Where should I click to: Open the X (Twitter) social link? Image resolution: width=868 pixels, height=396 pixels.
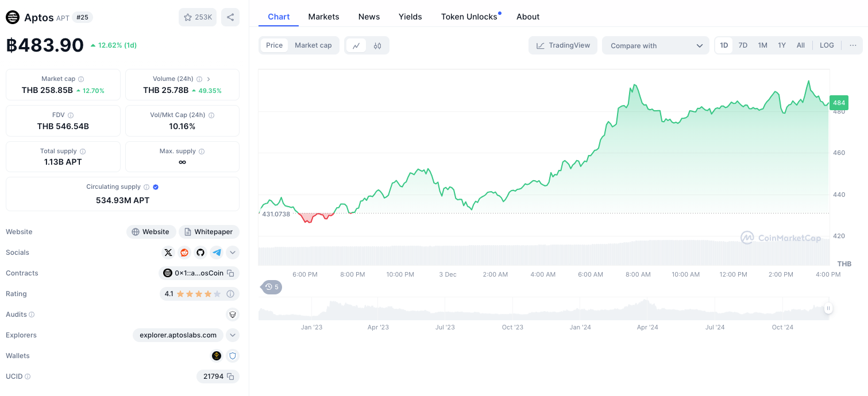(x=168, y=253)
